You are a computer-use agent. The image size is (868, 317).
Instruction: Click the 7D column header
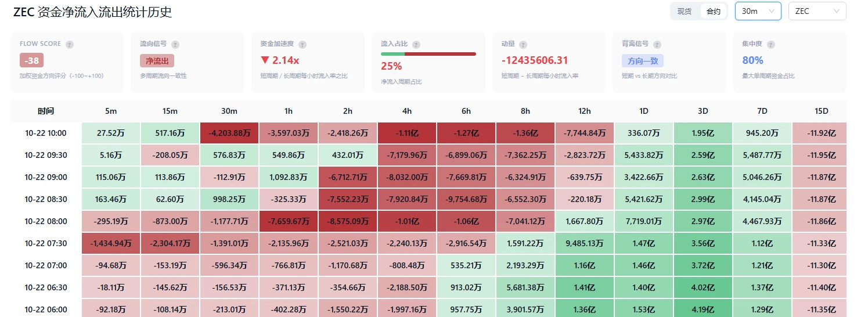(762, 111)
